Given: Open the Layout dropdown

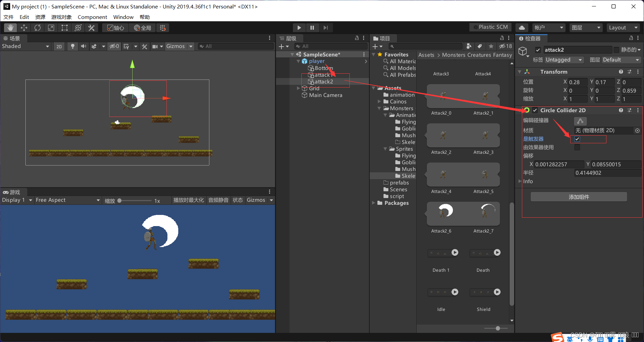Looking at the screenshot, I should pos(623,28).
